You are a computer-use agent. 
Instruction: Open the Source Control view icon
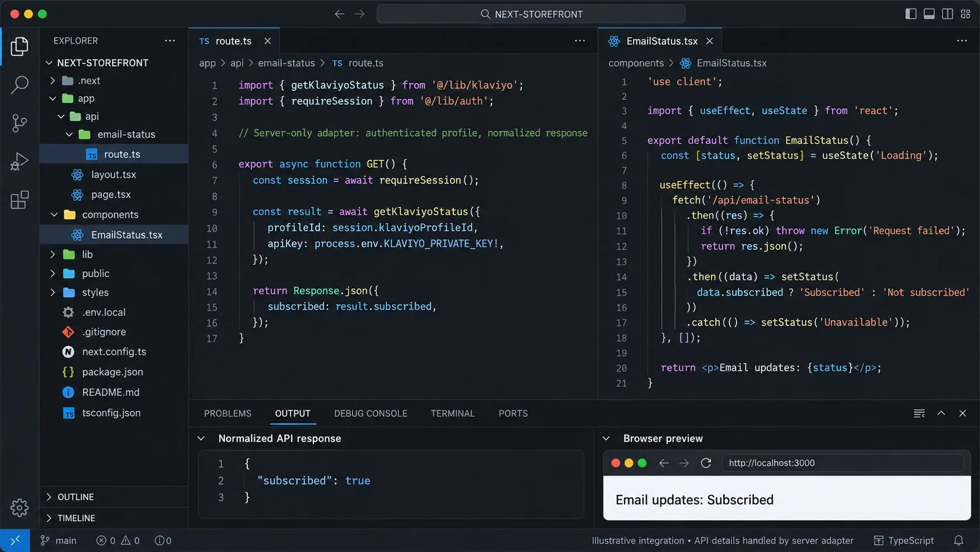coord(19,123)
